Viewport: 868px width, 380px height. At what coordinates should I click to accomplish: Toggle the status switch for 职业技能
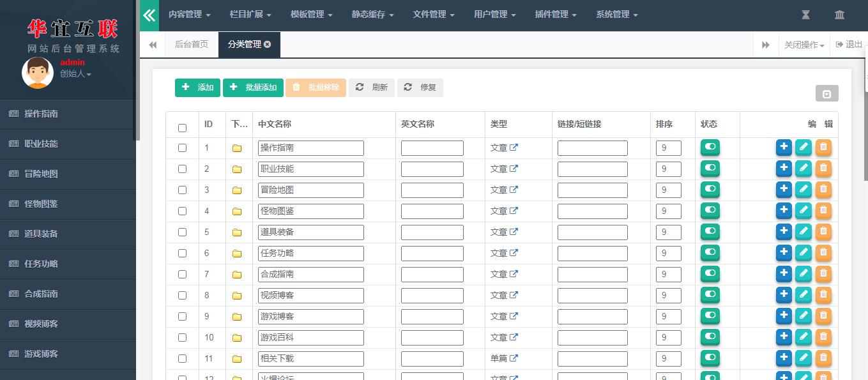pos(710,169)
